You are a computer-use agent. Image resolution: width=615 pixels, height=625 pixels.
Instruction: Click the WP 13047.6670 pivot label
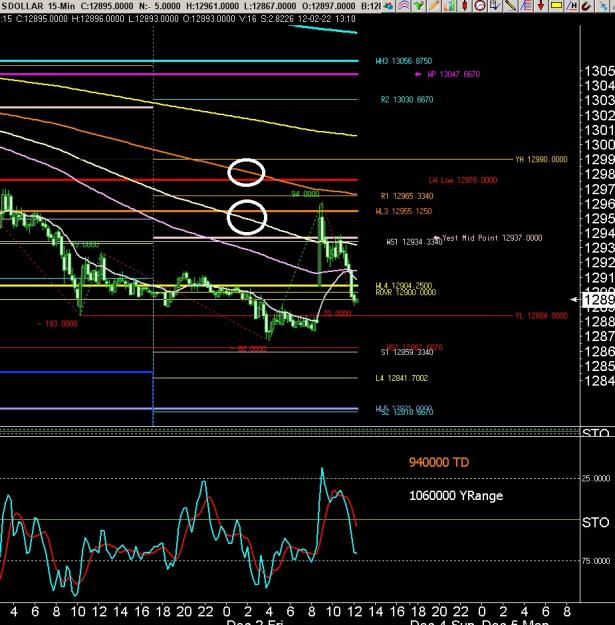[x=454, y=74]
